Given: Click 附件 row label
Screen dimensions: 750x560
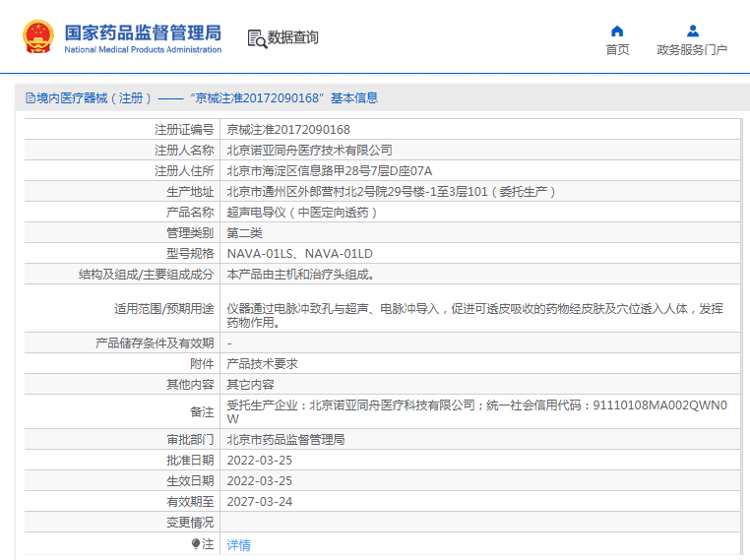Looking at the screenshot, I should click(x=202, y=364).
